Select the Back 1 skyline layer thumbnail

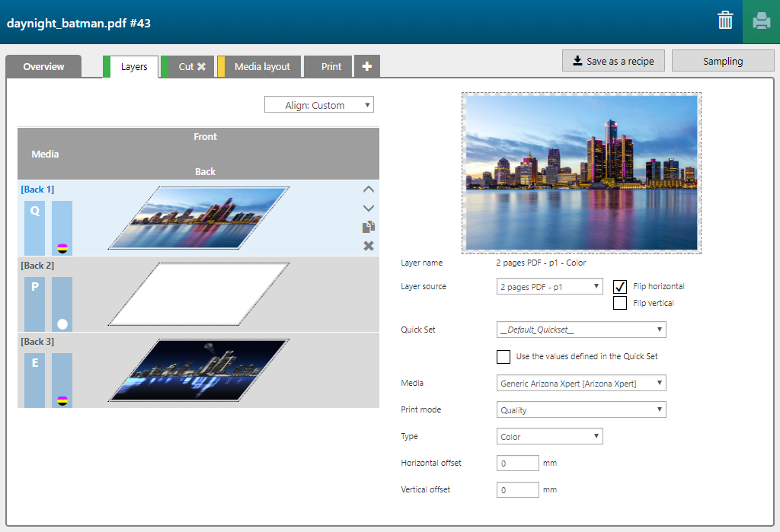click(199, 218)
